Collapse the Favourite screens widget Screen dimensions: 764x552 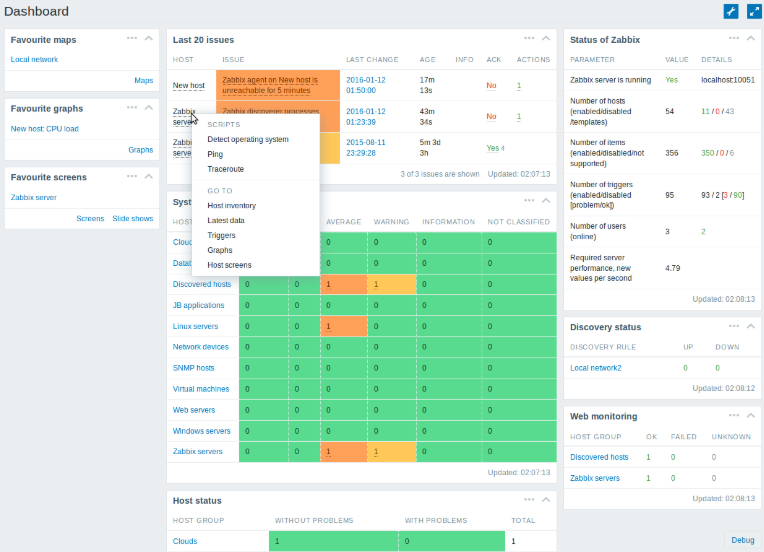[149, 176]
